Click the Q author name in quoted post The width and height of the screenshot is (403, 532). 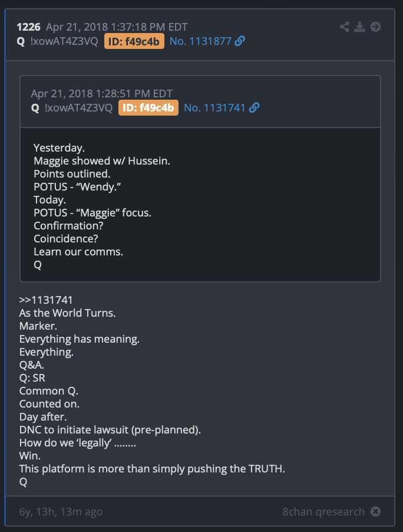tap(35, 108)
